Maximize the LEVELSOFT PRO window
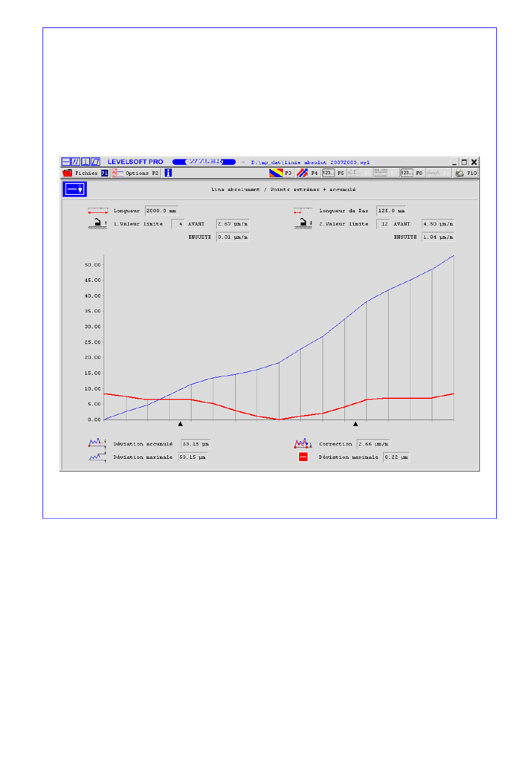Viewport: 532px width, 783px height. coord(464,162)
